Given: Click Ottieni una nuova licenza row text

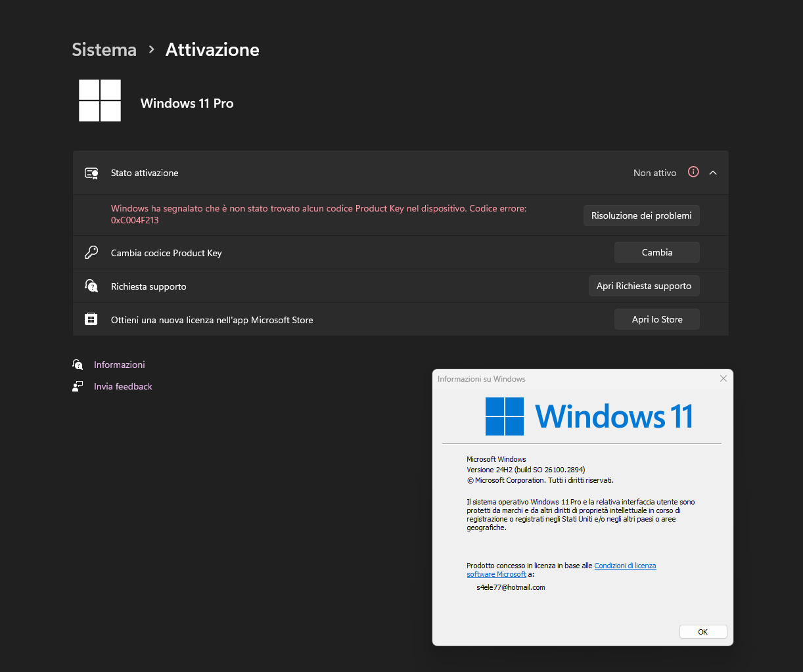Looking at the screenshot, I should [x=212, y=320].
